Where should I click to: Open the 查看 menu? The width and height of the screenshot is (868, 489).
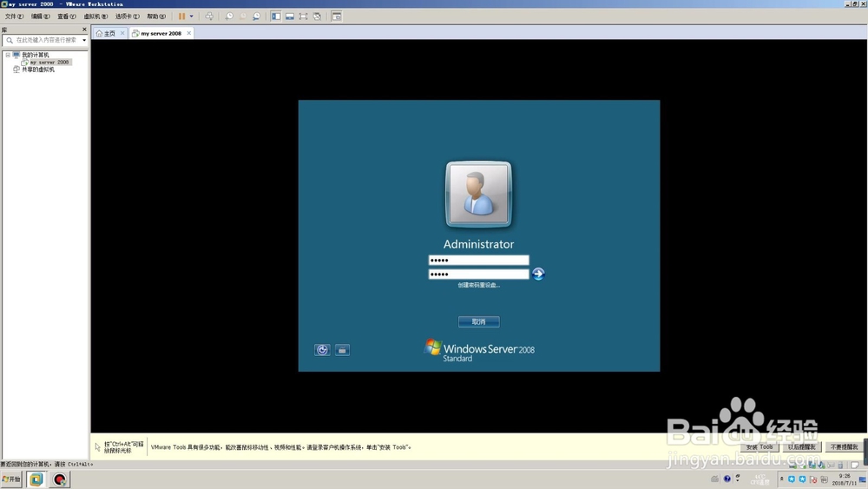pos(67,16)
